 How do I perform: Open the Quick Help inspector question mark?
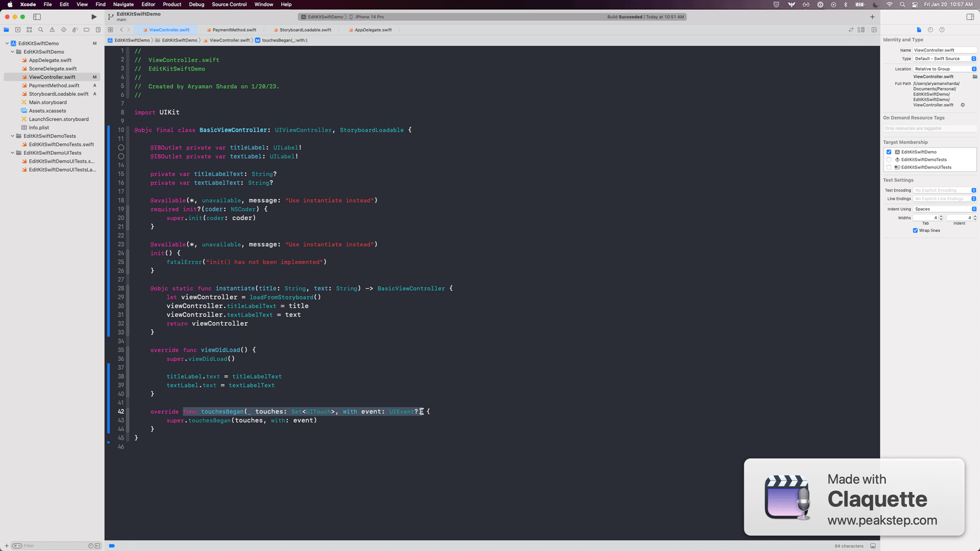pyautogui.click(x=942, y=30)
